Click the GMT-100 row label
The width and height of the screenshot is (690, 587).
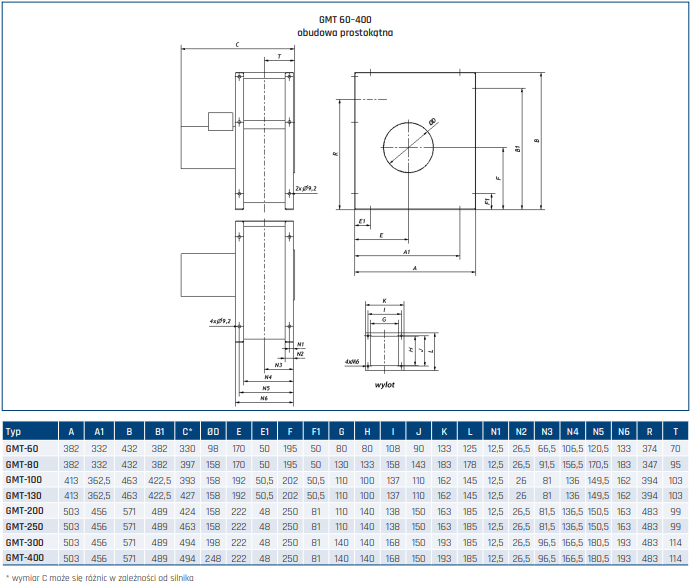[24, 480]
